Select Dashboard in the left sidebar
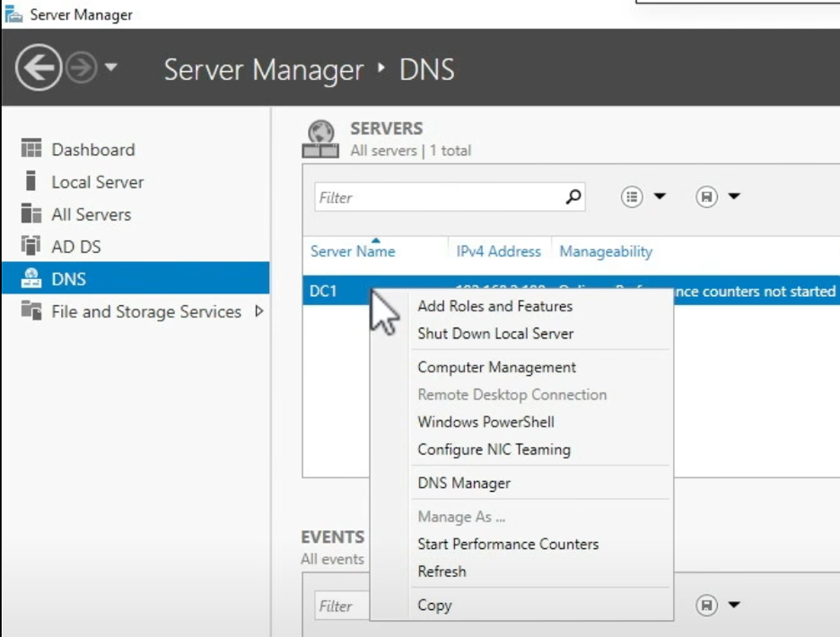 tap(92, 150)
